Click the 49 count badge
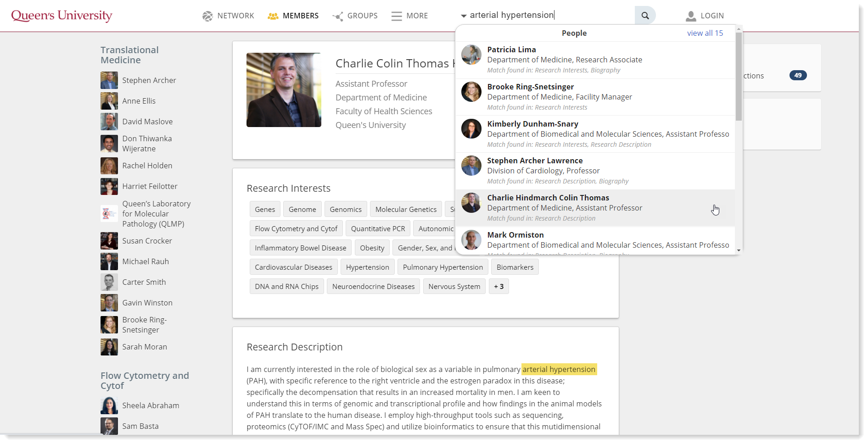 coord(798,75)
